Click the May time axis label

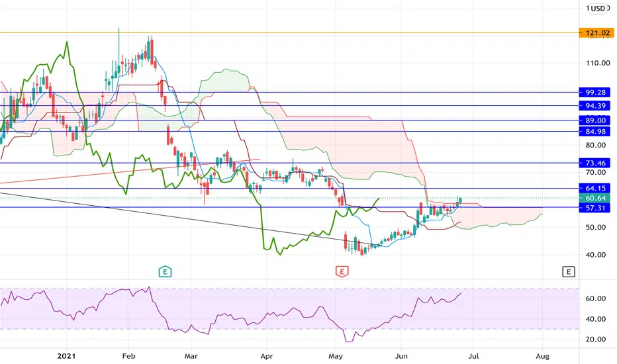click(335, 356)
